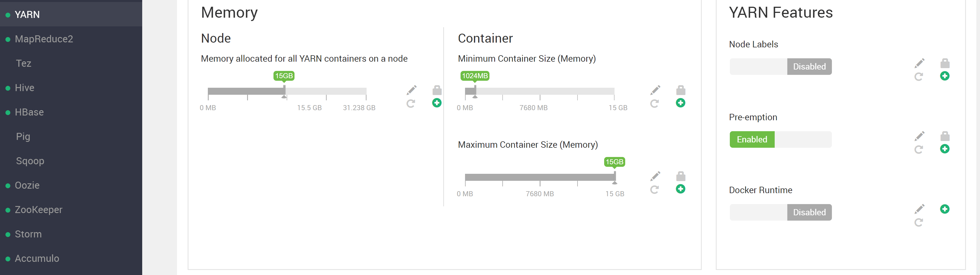
Task: Click the green plus icon for Maximum Container Size
Action: 681,189
